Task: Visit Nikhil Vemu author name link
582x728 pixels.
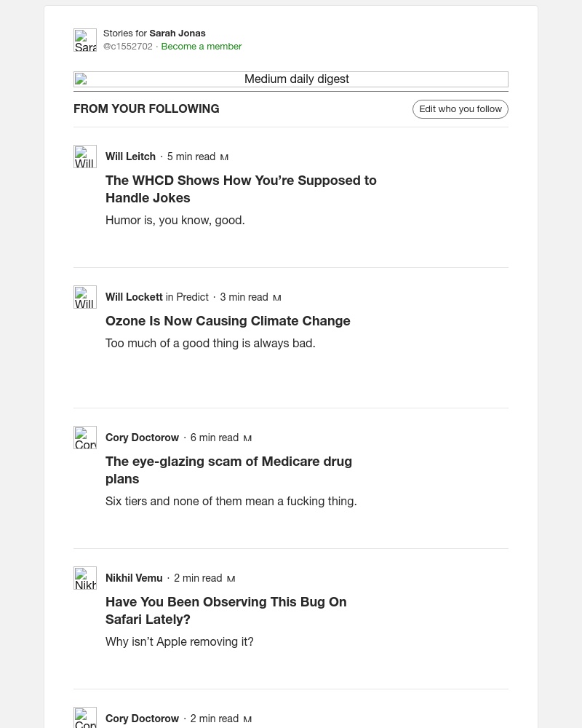Action: 134,578
